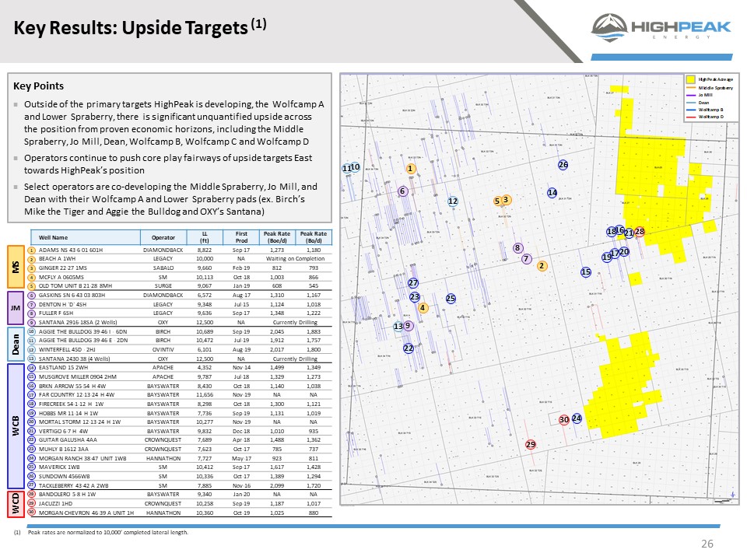Click map marker 27 on the map

click(x=413, y=283)
